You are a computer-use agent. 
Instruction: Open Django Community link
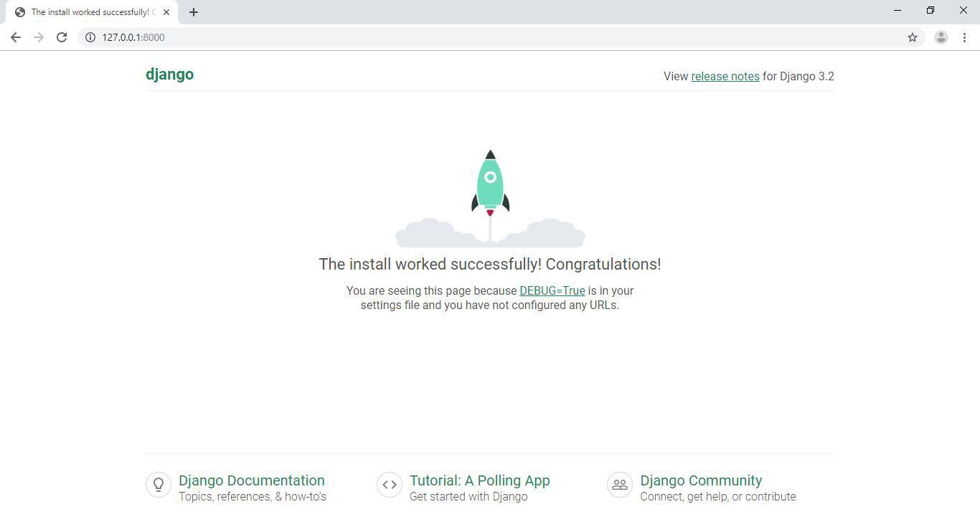(x=701, y=480)
